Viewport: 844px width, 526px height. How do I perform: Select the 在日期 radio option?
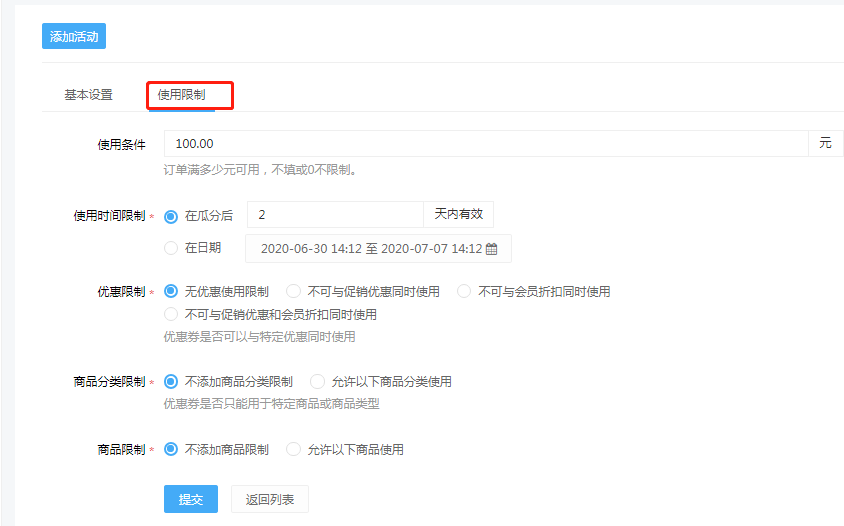[x=171, y=248]
